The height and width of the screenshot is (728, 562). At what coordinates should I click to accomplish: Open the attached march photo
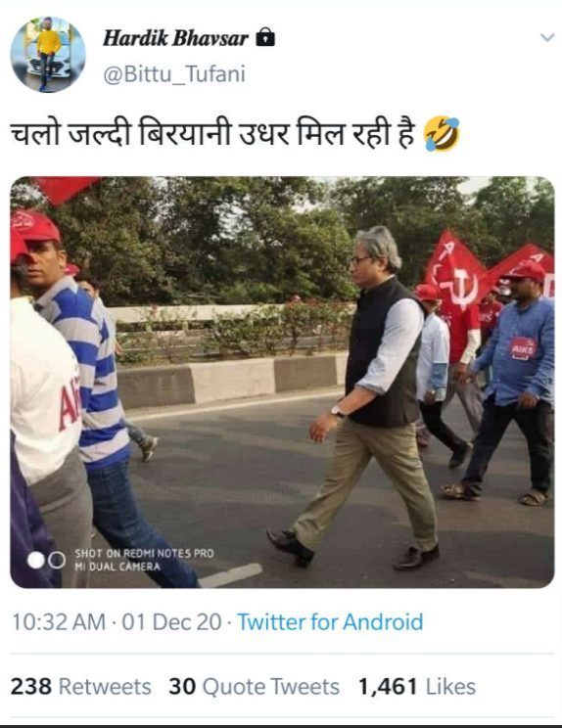282,383
